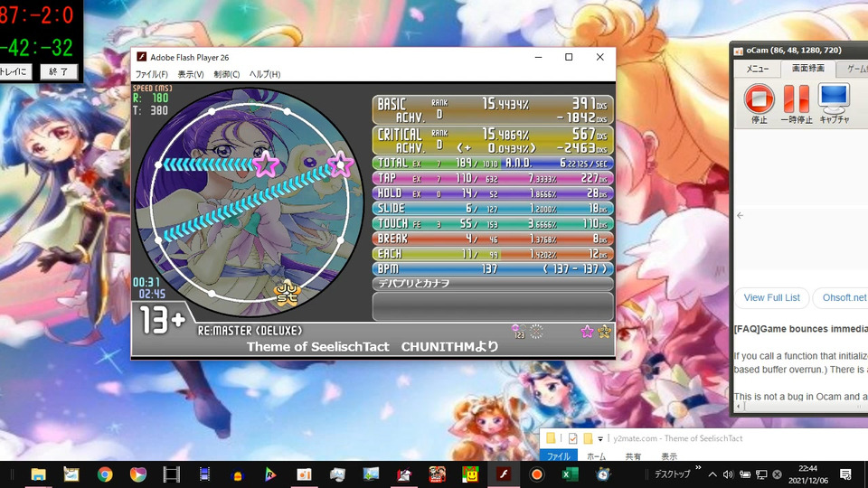The width and height of the screenshot is (868, 488).
Task: Click the 終了 button in the top-left widget
Action: coord(59,71)
